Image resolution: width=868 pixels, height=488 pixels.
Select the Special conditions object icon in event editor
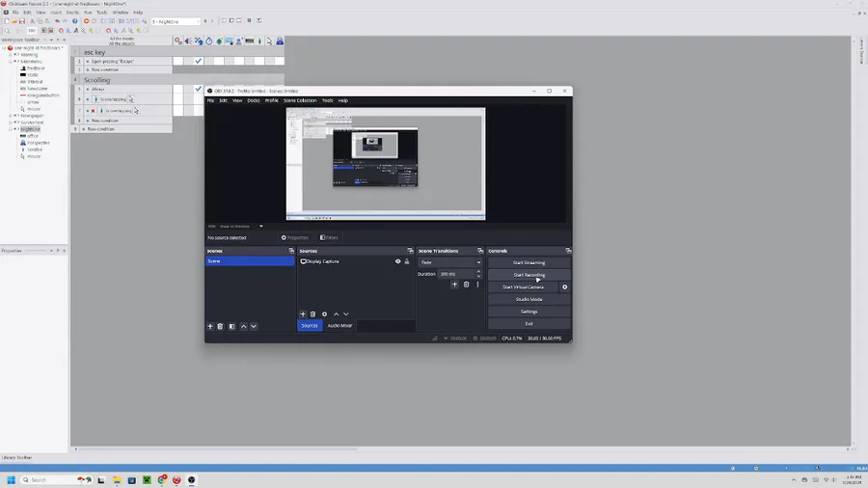click(x=178, y=41)
